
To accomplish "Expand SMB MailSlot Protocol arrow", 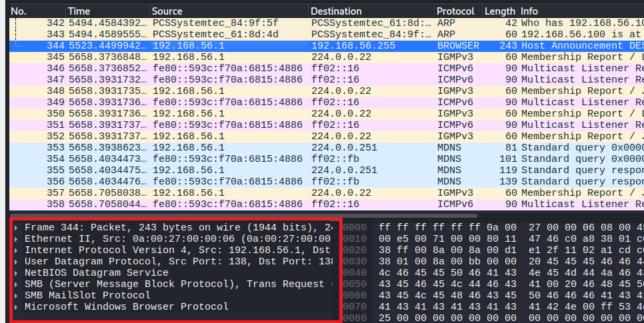I will tap(16, 295).
